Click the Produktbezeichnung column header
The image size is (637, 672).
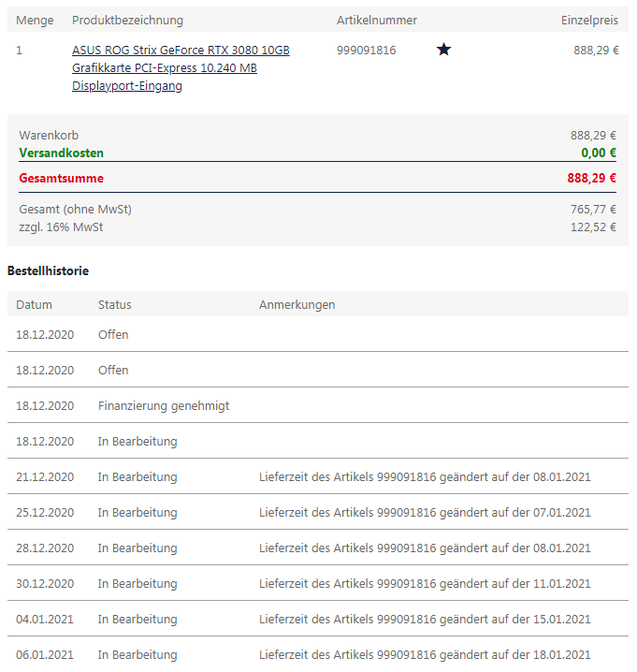click(127, 21)
